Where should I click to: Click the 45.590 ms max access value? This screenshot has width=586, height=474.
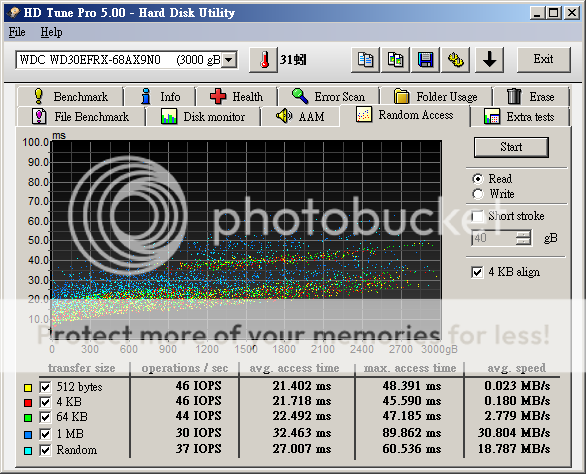click(412, 401)
